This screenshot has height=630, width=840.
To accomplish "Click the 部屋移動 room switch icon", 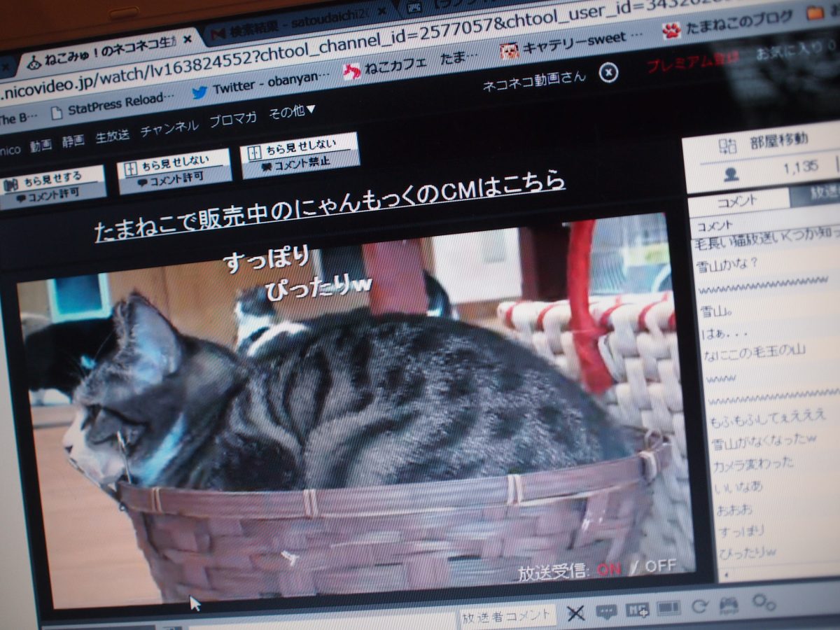I will tap(728, 145).
